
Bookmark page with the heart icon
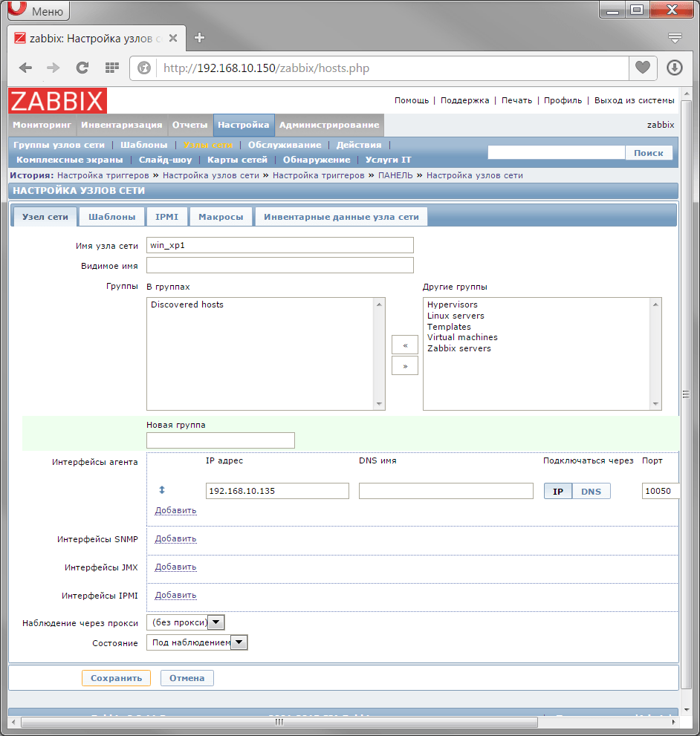point(641,68)
